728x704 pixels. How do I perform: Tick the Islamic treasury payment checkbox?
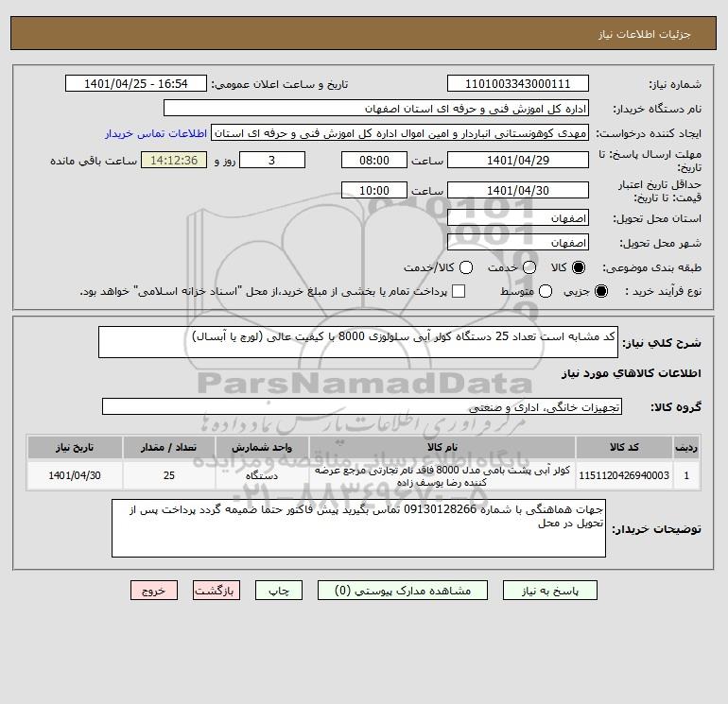click(x=459, y=291)
